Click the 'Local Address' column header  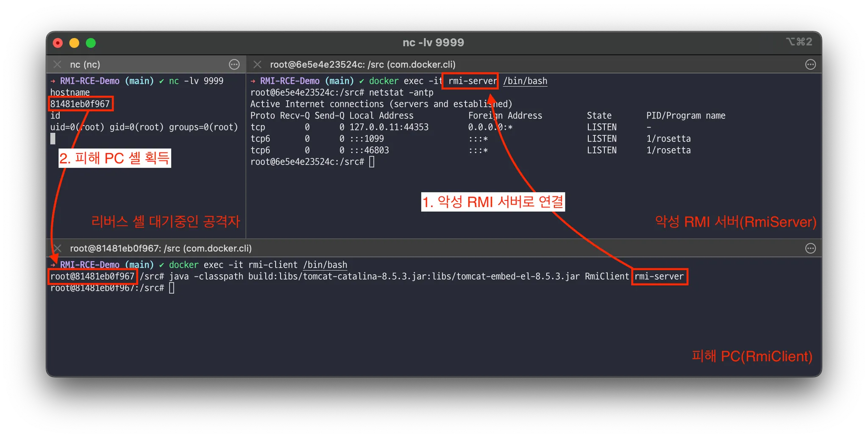[381, 116]
